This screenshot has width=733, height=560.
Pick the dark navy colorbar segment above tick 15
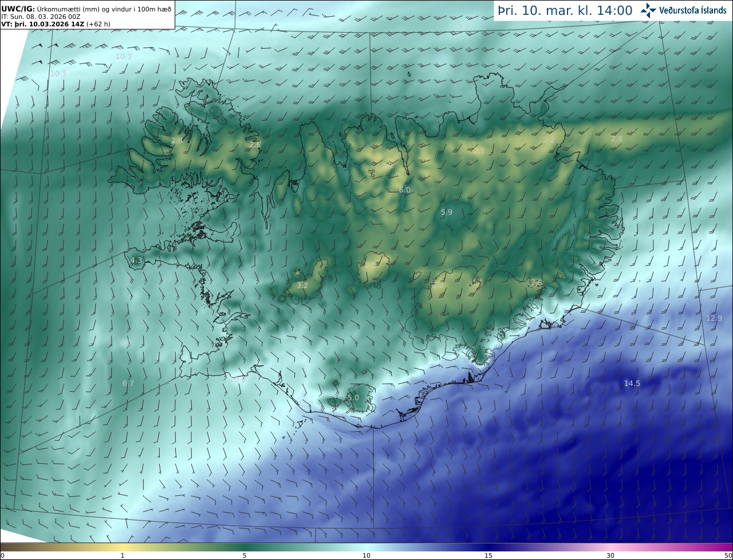tap(488, 547)
